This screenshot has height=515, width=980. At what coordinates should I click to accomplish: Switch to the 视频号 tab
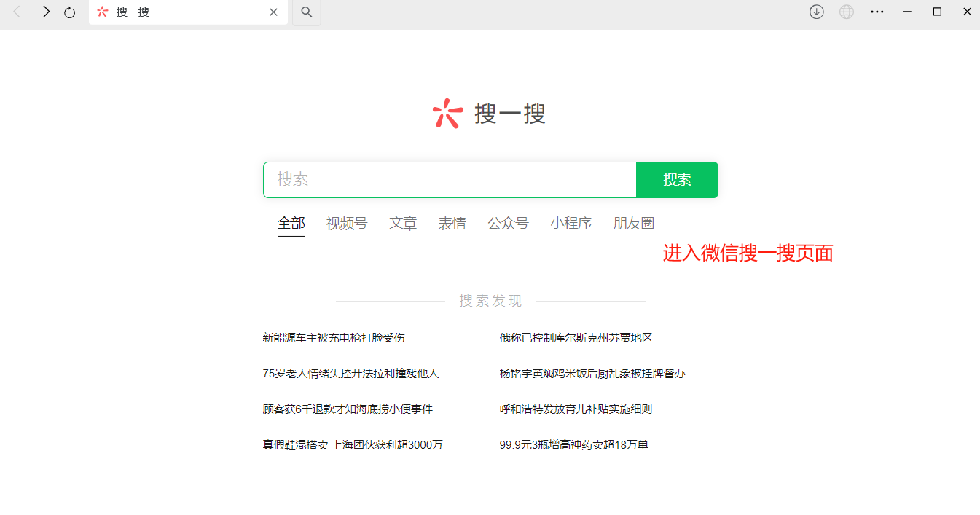tap(347, 224)
